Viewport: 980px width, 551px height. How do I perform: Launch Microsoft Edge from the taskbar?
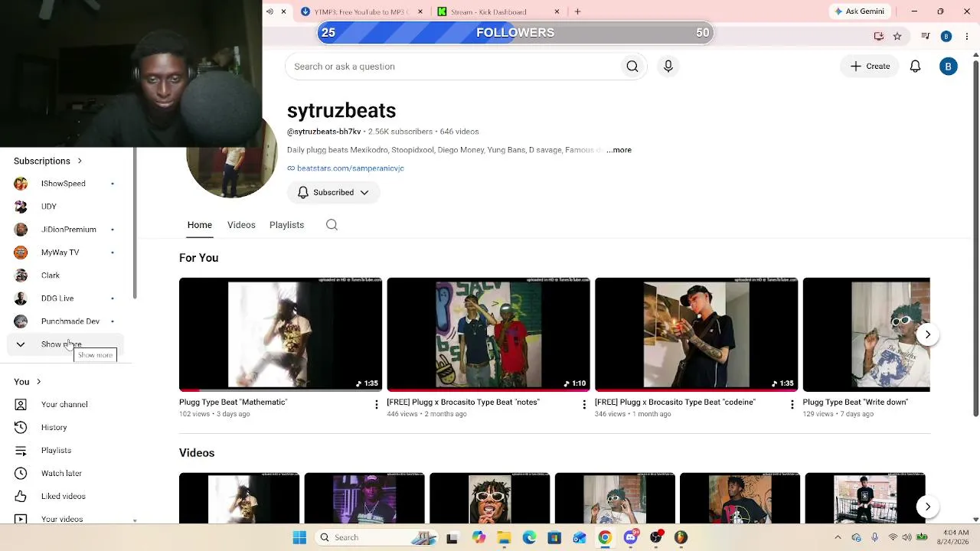tap(529, 537)
